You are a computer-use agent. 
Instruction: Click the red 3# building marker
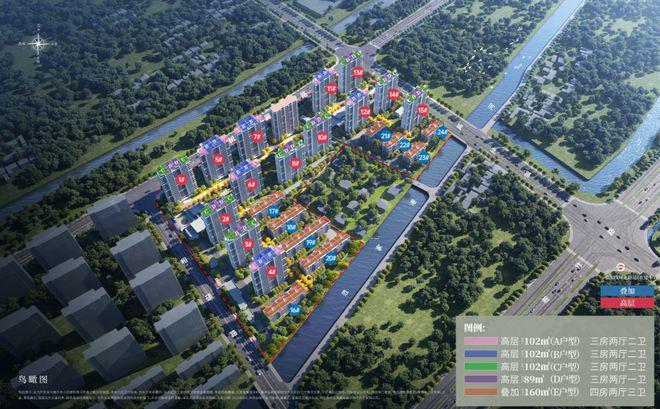[248, 244]
